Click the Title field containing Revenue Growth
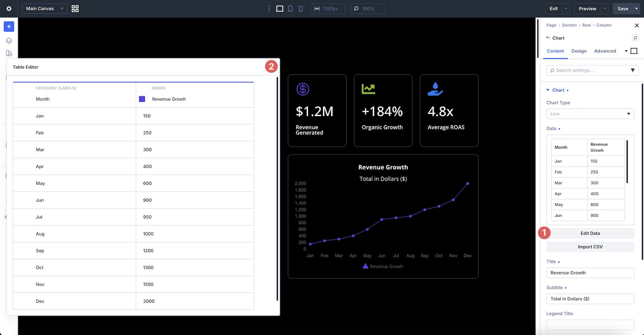This screenshot has width=644, height=335. [590, 273]
